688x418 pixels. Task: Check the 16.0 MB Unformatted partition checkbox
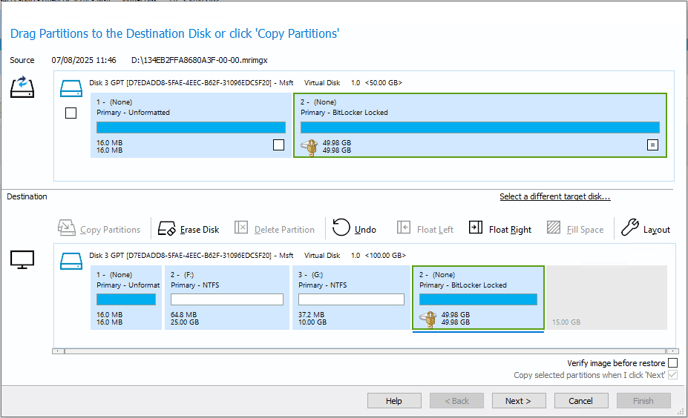pos(279,145)
